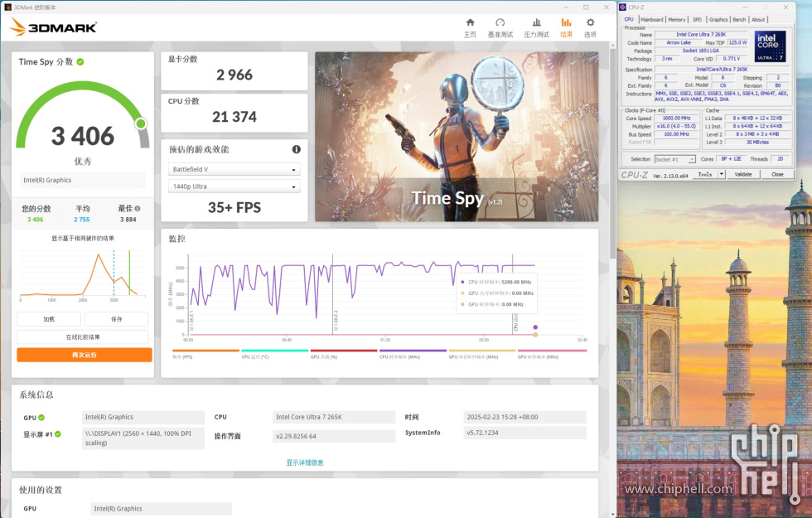Click Socket 1851 LGA package value in CPU-Z
812x518 pixels.
pos(701,51)
